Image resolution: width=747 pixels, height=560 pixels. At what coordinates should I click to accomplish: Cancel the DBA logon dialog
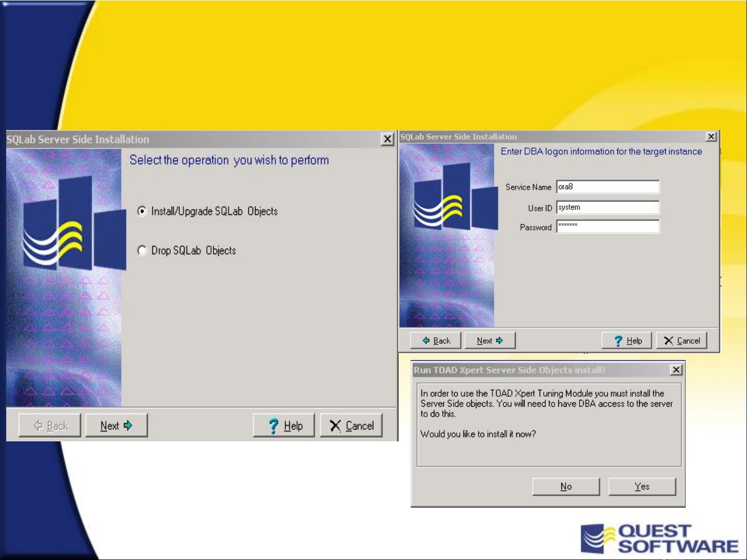point(682,341)
